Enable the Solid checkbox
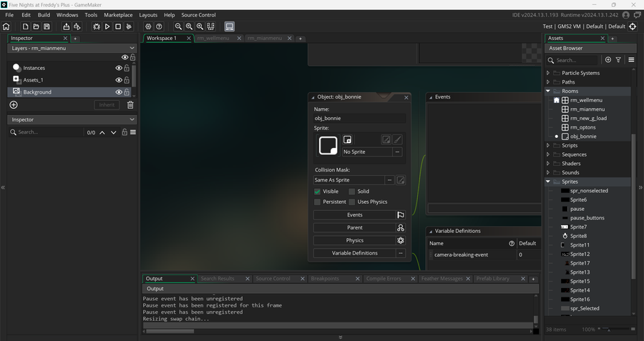644x341 pixels. 351,192
